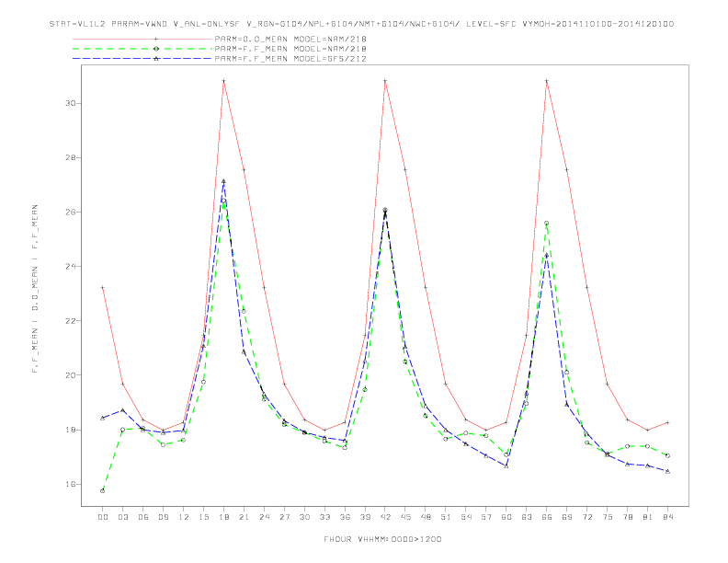Click the x-axis label FHOUR VHHMM:0000>1200
The image size is (728, 563).
(x=382, y=539)
